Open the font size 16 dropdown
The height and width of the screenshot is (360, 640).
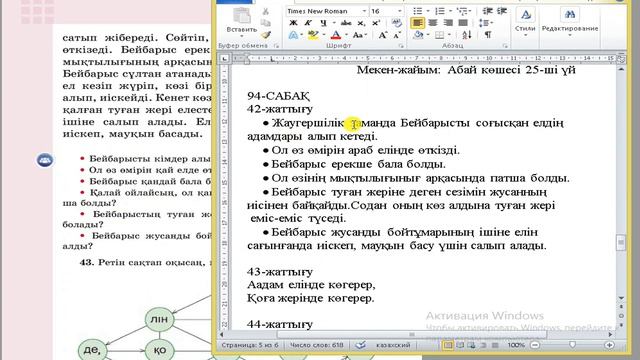point(400,11)
